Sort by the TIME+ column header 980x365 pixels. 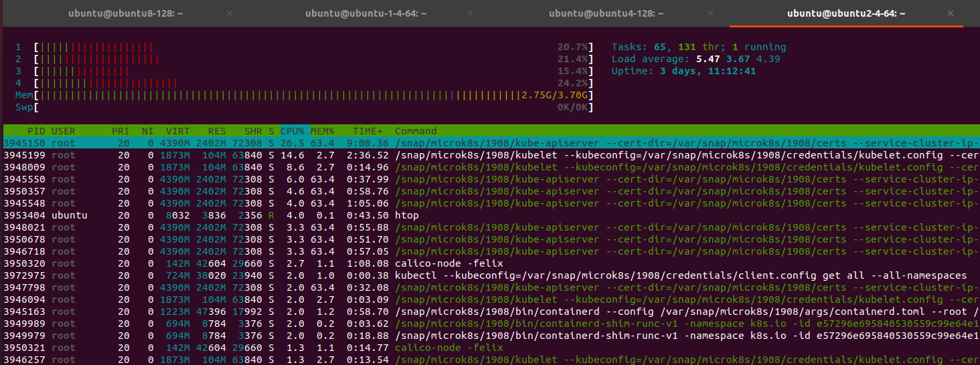[x=368, y=131]
